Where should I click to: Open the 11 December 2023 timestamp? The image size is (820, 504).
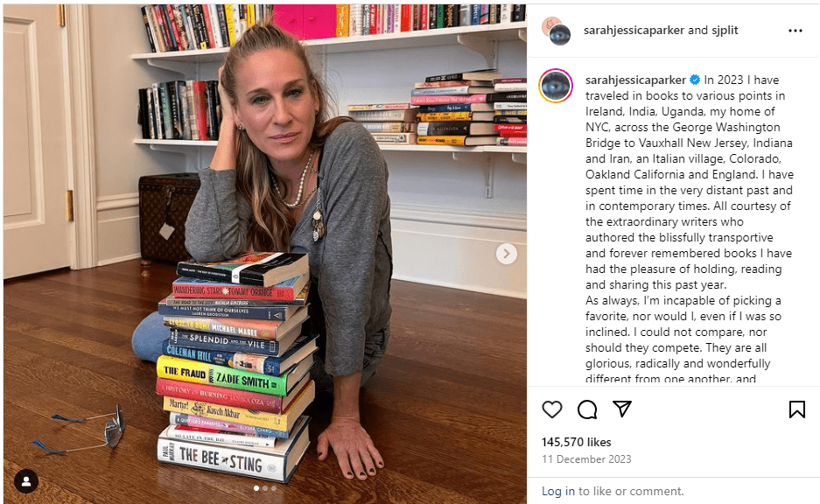[x=586, y=459]
